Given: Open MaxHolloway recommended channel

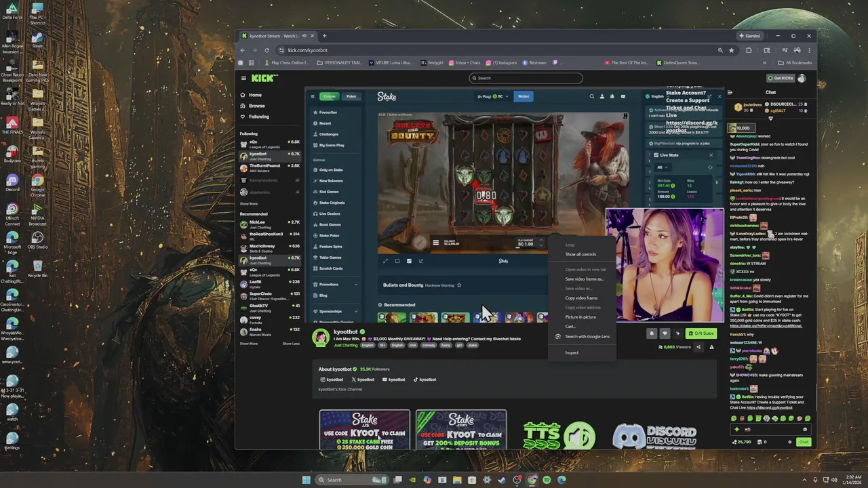Looking at the screenshot, I should pos(269,247).
